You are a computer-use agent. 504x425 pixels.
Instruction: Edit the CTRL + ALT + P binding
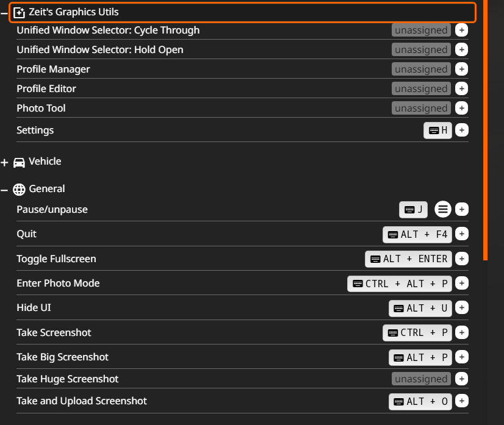pos(400,284)
